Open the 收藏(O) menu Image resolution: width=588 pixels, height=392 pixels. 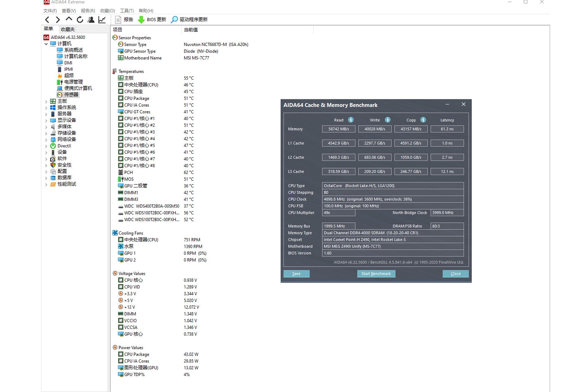pyautogui.click(x=107, y=11)
